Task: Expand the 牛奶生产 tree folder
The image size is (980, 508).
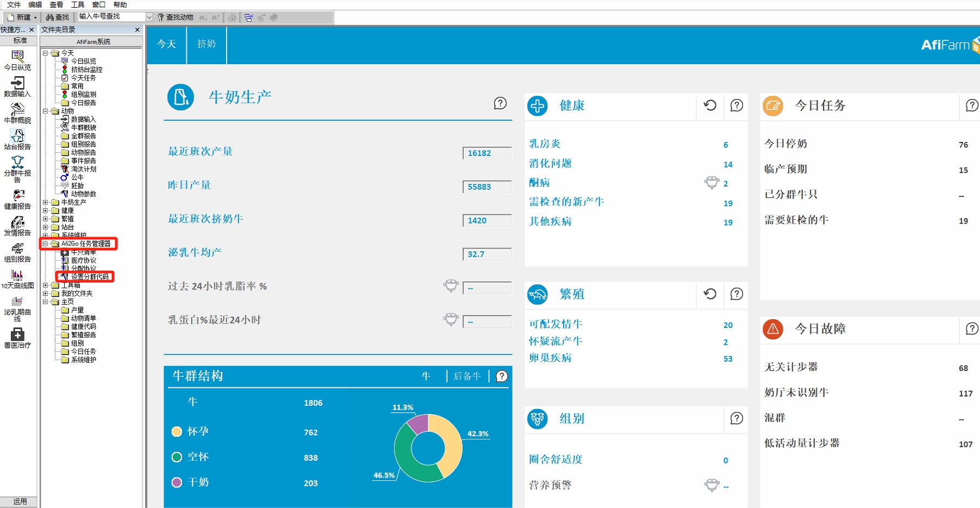Action: pos(46,202)
